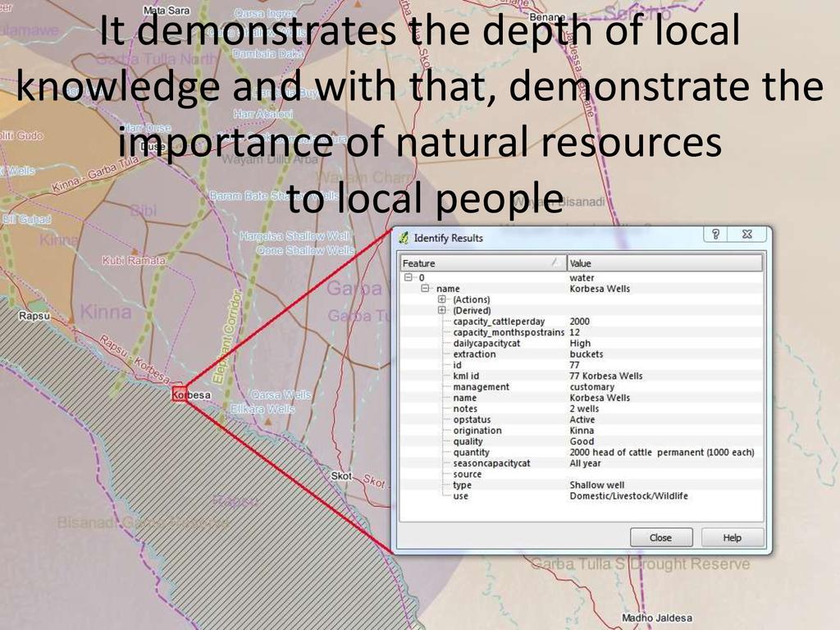Close the Identify Results dialog via X

coord(747,235)
